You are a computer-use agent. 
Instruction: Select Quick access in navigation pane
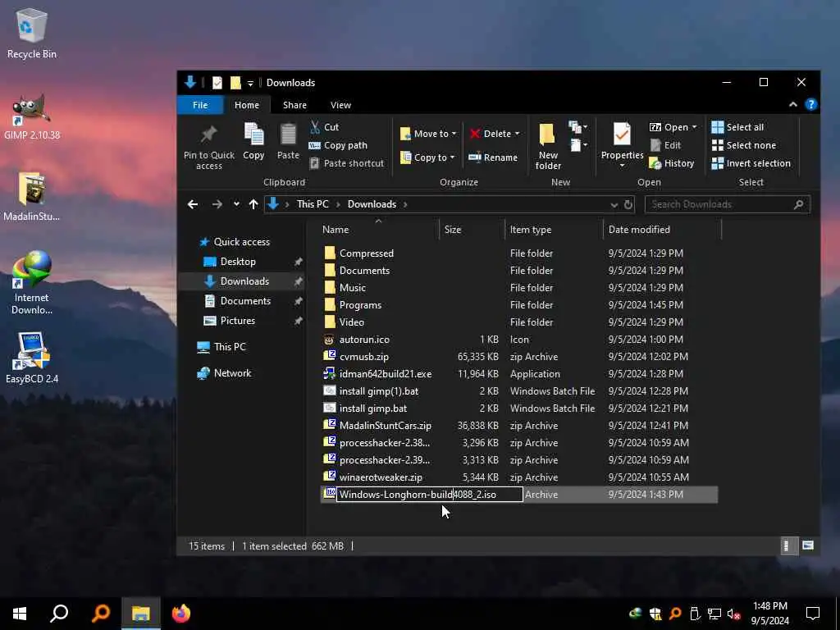pos(242,242)
